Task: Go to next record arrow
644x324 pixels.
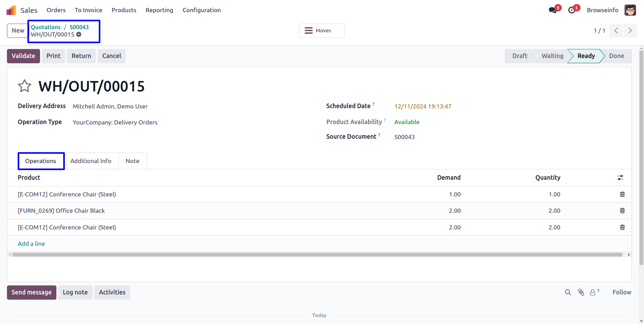Action: pos(630,31)
